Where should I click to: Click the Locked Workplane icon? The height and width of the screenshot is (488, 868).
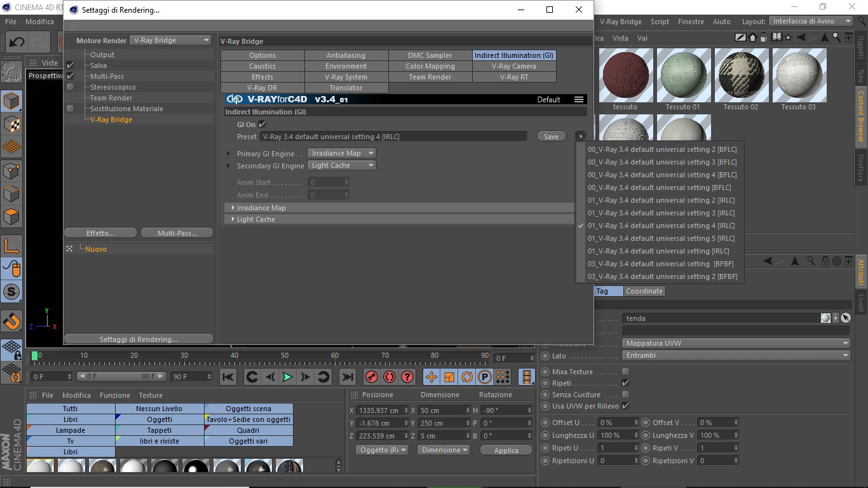tap(11, 349)
